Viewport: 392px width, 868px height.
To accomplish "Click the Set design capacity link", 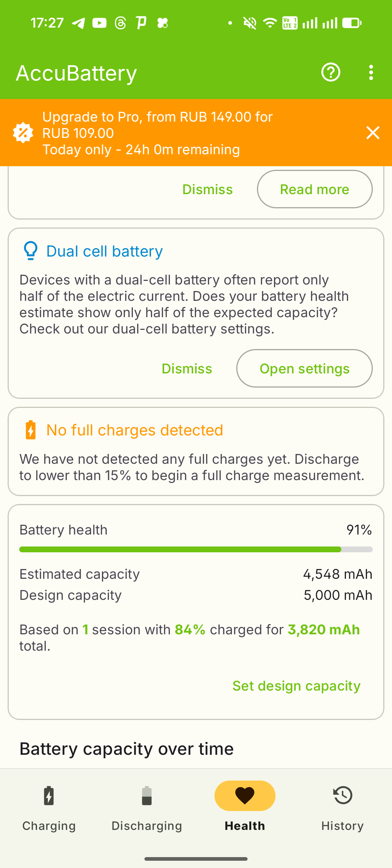I will (296, 686).
